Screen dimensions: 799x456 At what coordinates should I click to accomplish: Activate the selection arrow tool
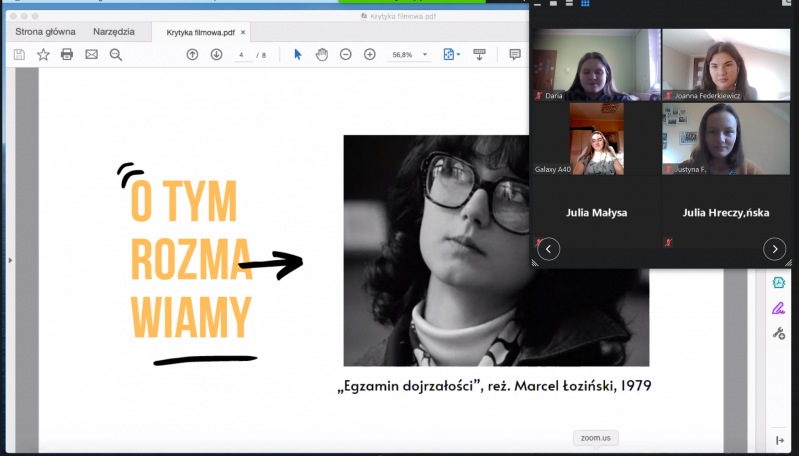(298, 55)
